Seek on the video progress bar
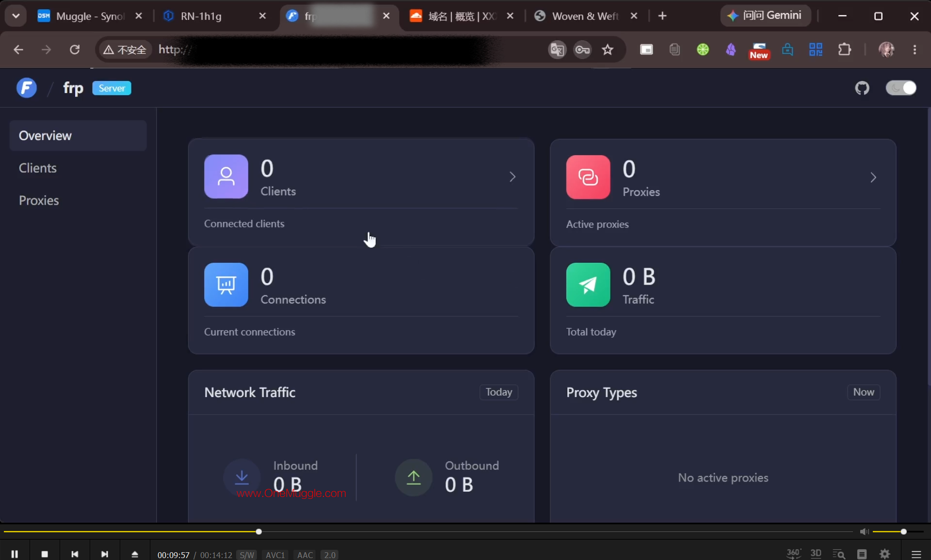The height and width of the screenshot is (560, 931). (427, 532)
